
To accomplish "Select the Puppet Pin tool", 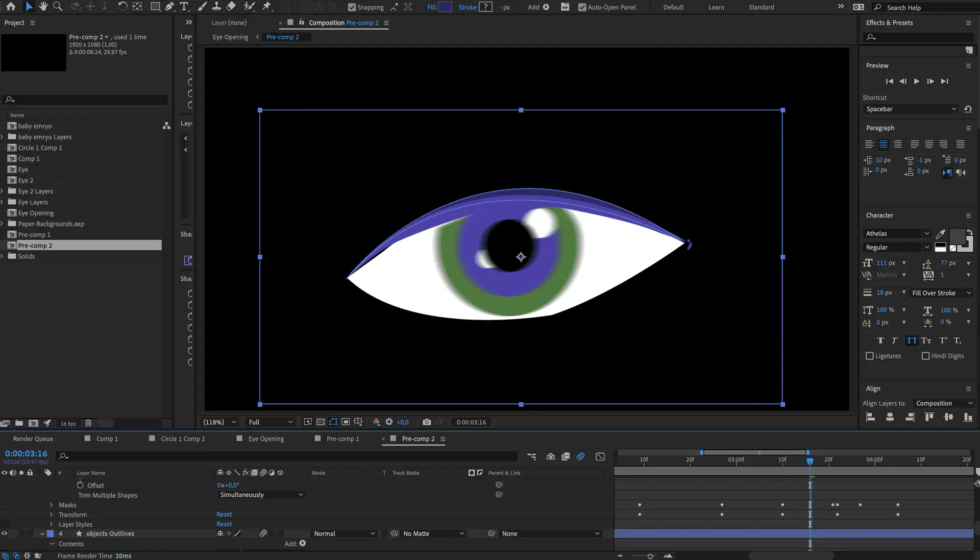I will 266,7.
